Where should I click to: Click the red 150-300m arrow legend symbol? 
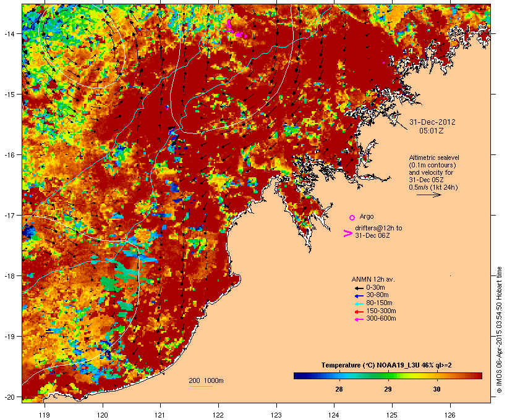[x=359, y=312]
